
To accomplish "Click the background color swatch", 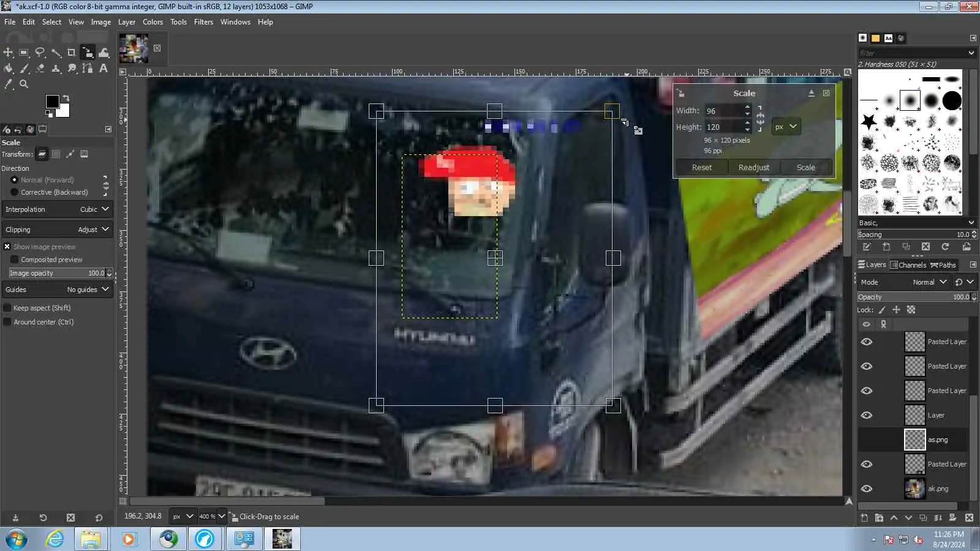I will [x=64, y=112].
